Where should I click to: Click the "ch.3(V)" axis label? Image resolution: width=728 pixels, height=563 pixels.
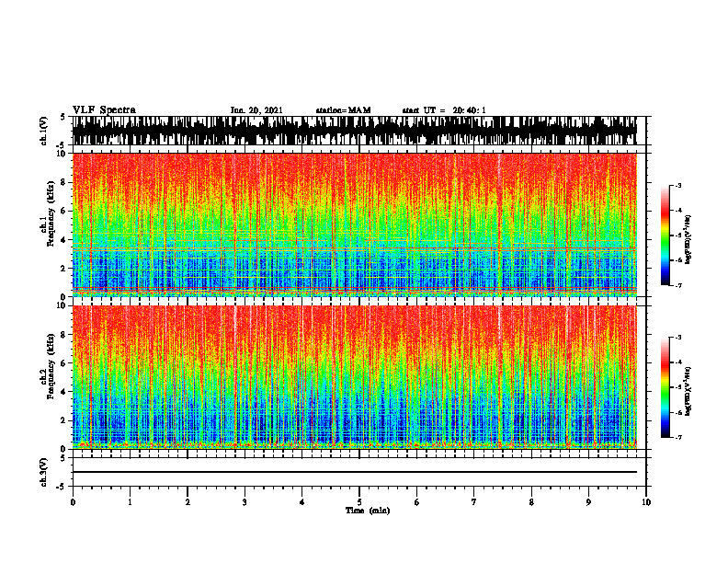click(x=44, y=472)
